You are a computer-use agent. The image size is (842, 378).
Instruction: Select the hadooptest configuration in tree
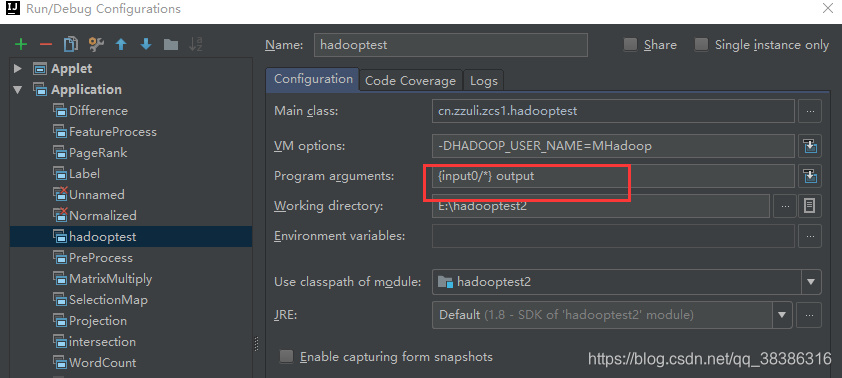tap(131, 237)
